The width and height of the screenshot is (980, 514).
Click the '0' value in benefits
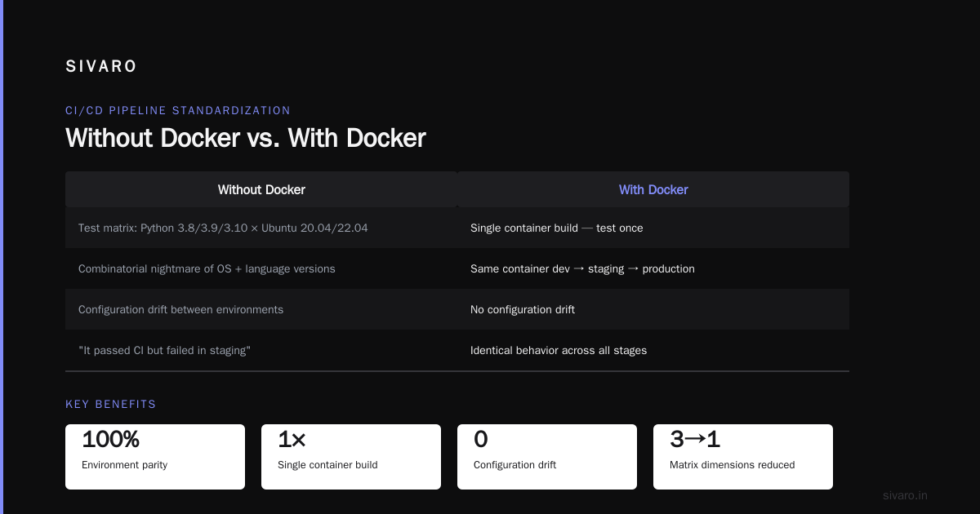(481, 440)
